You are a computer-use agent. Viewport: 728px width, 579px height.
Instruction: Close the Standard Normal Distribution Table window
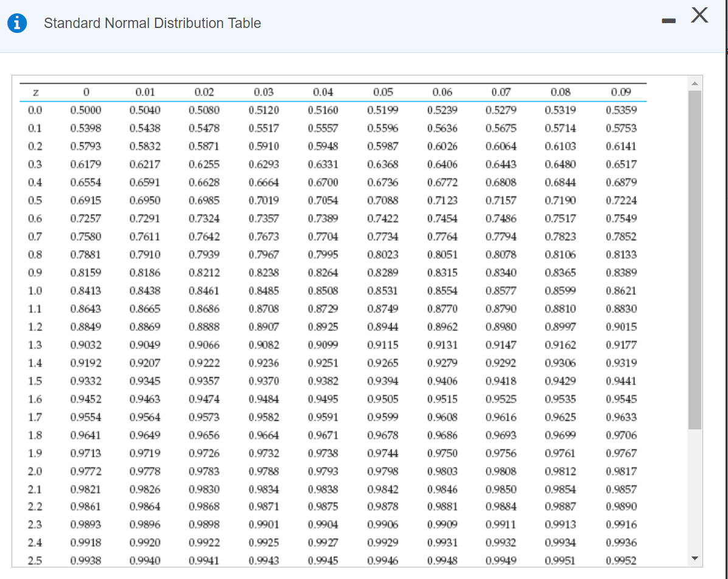click(699, 15)
